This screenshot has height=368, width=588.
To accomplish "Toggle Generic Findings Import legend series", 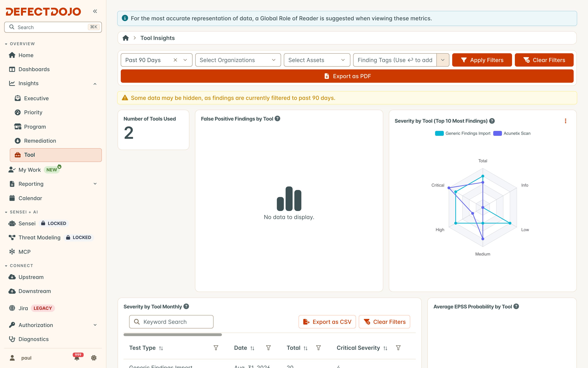I will 462,133.
